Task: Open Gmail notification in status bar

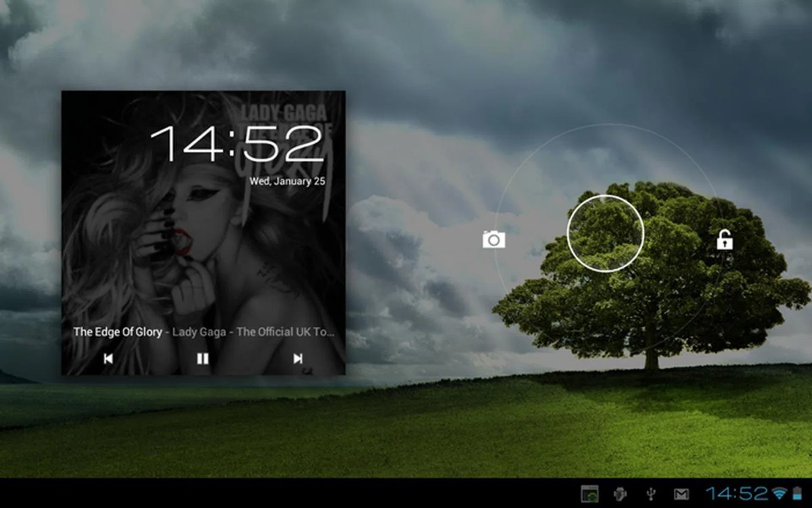Action: 681,494
